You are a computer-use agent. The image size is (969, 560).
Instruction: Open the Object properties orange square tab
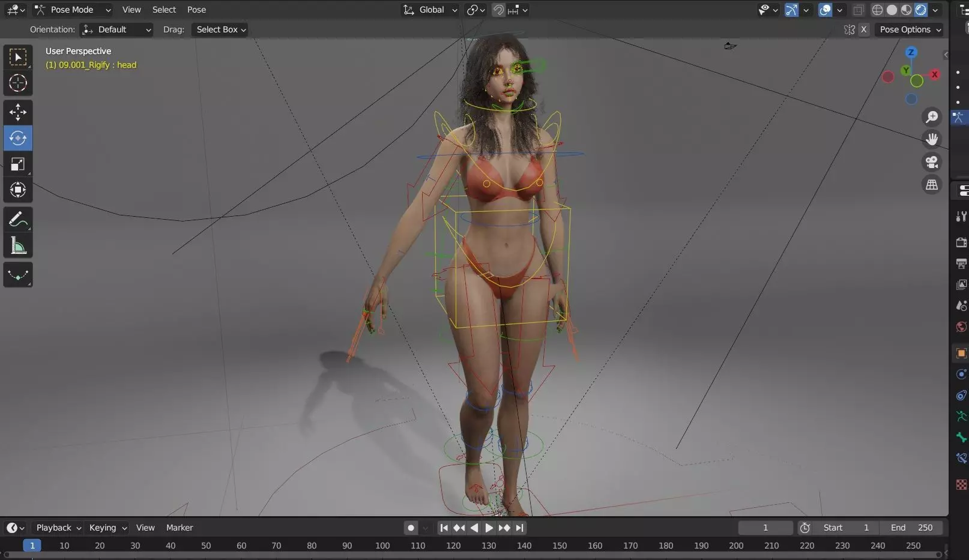(961, 353)
